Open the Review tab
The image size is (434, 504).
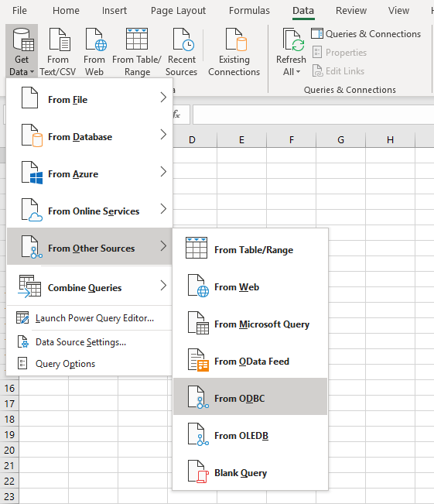click(351, 11)
